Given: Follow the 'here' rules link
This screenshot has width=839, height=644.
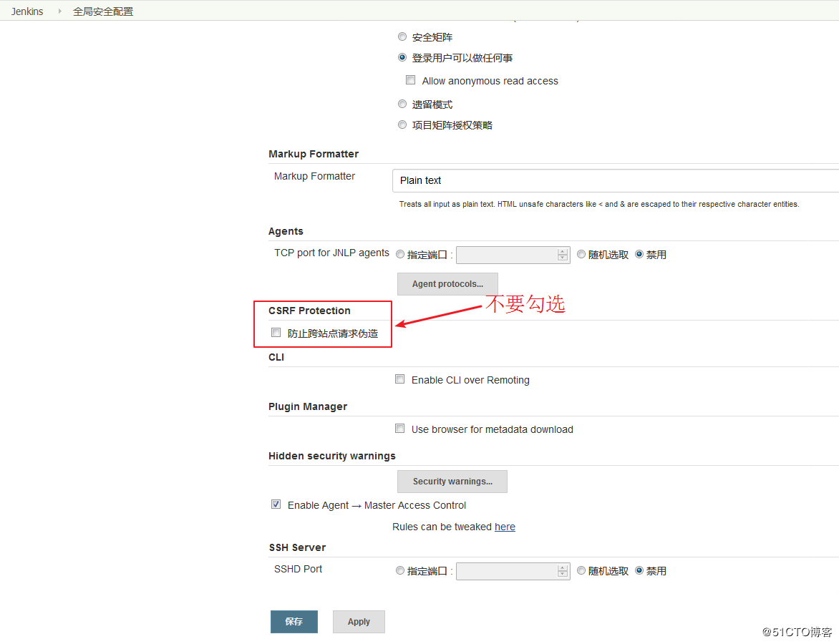Looking at the screenshot, I should point(505,527).
